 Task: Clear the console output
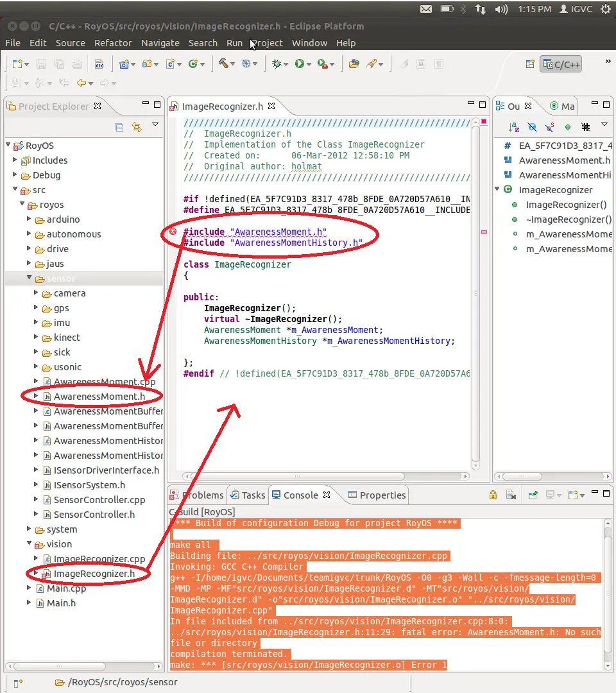coord(511,495)
